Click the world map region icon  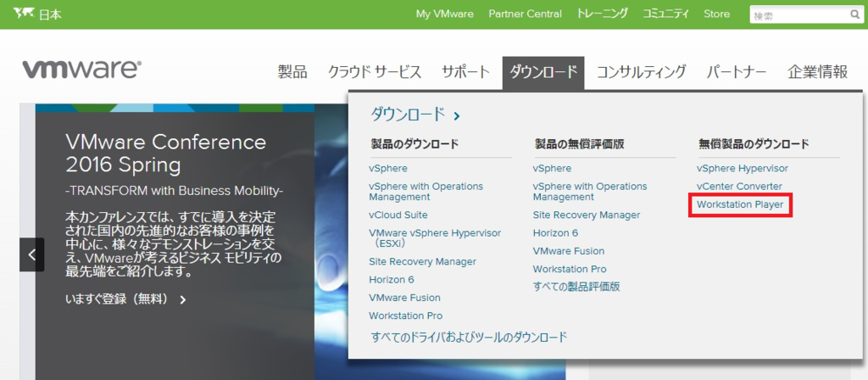23,14
